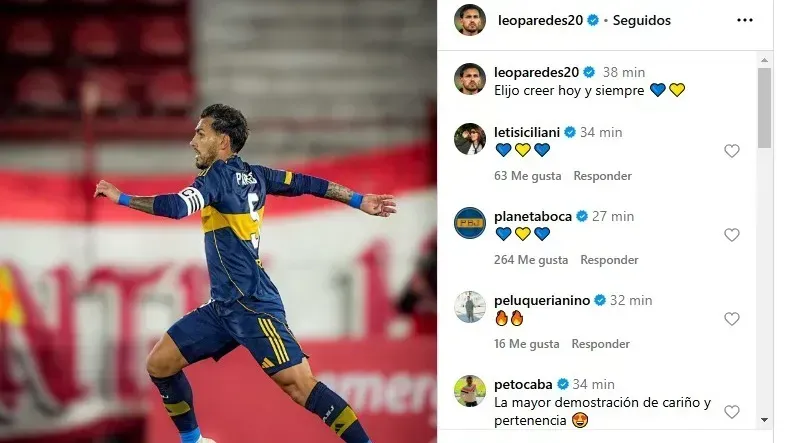Open peluquerianino's profile avatar
This screenshot has height=443, width=809.
pyautogui.click(x=470, y=307)
